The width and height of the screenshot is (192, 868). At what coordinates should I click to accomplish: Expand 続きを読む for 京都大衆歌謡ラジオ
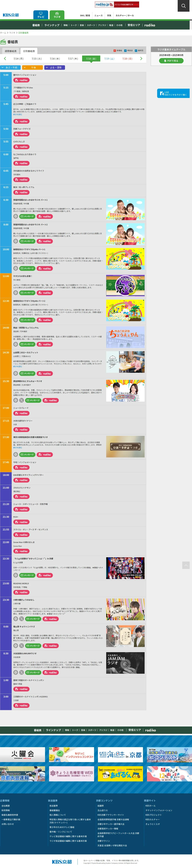18,448
